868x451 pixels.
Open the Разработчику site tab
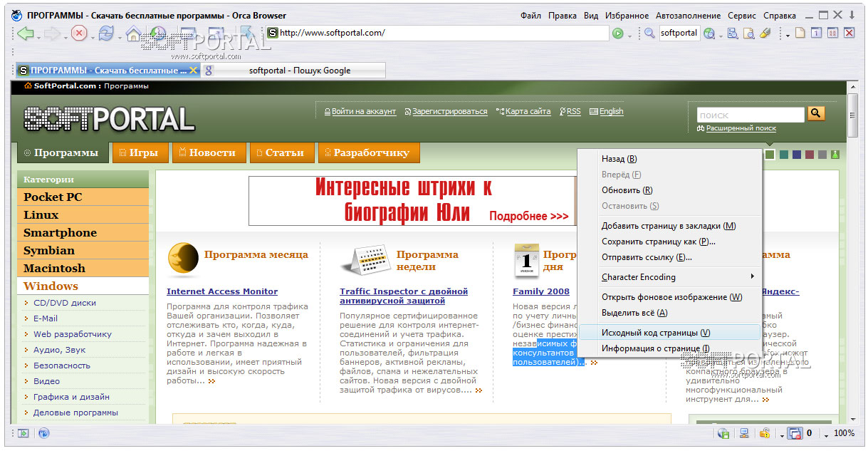tap(368, 152)
